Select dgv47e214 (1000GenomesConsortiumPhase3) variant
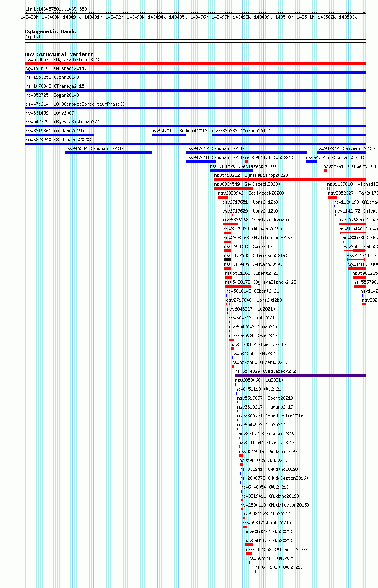The height and width of the screenshot is (588, 378). pyautogui.click(x=75, y=104)
